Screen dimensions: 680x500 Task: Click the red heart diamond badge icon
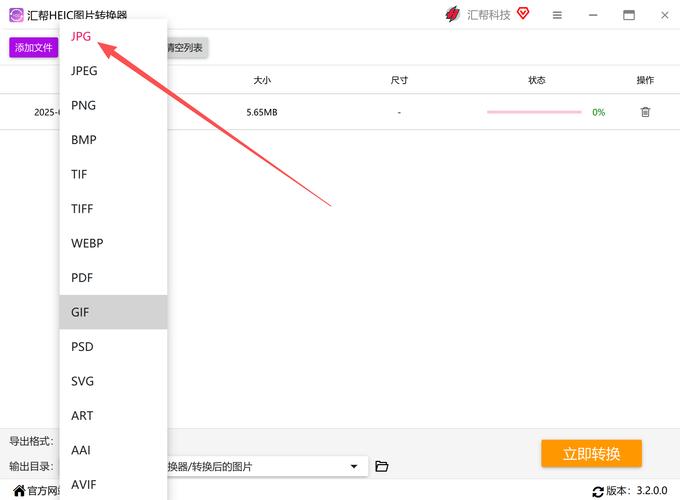pyautogui.click(x=523, y=14)
